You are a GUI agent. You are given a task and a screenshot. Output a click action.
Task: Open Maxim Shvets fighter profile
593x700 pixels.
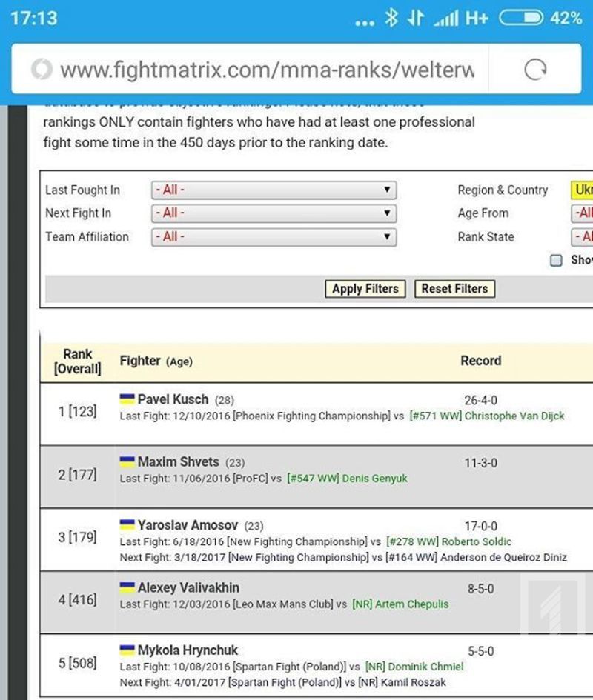coord(178,462)
